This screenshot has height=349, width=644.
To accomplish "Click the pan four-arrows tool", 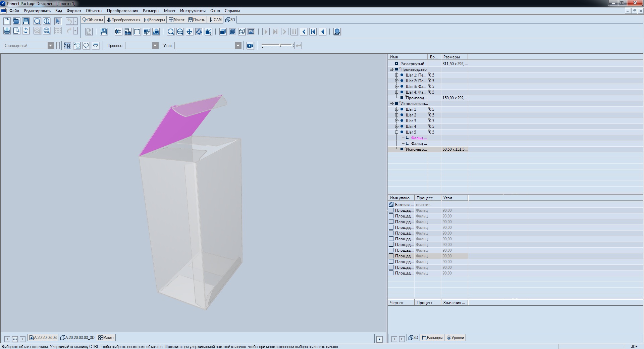I will point(190,32).
